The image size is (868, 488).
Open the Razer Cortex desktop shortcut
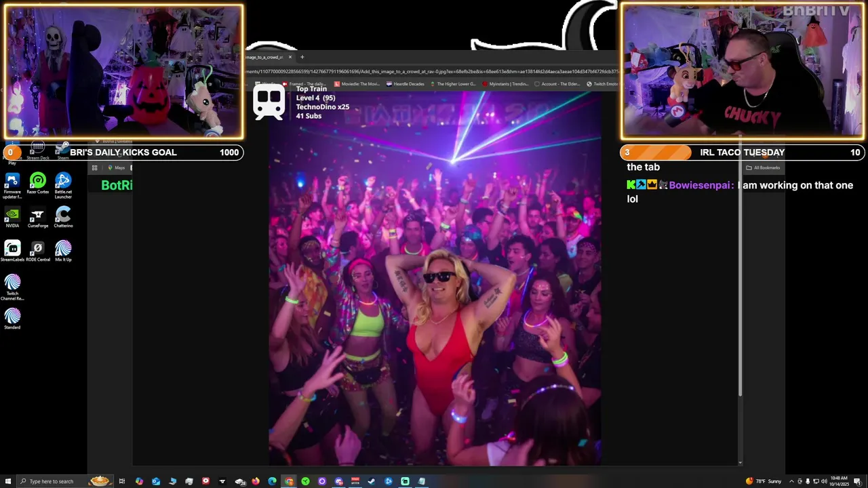(x=38, y=184)
